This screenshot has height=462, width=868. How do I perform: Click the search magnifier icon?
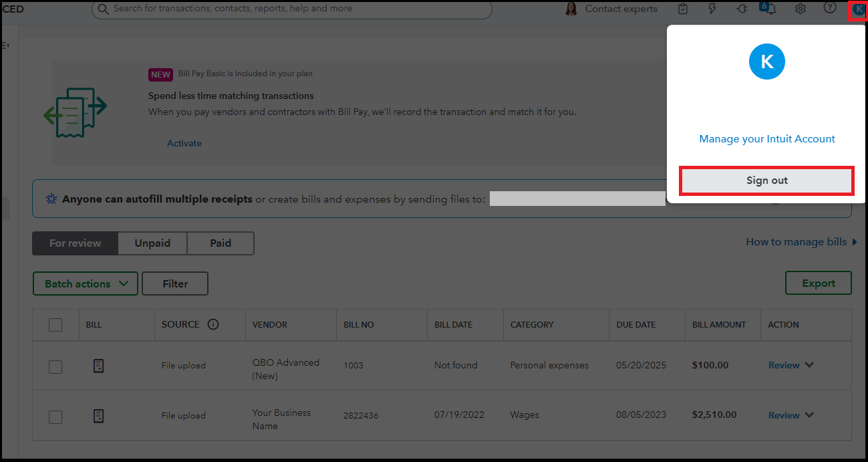click(x=103, y=9)
